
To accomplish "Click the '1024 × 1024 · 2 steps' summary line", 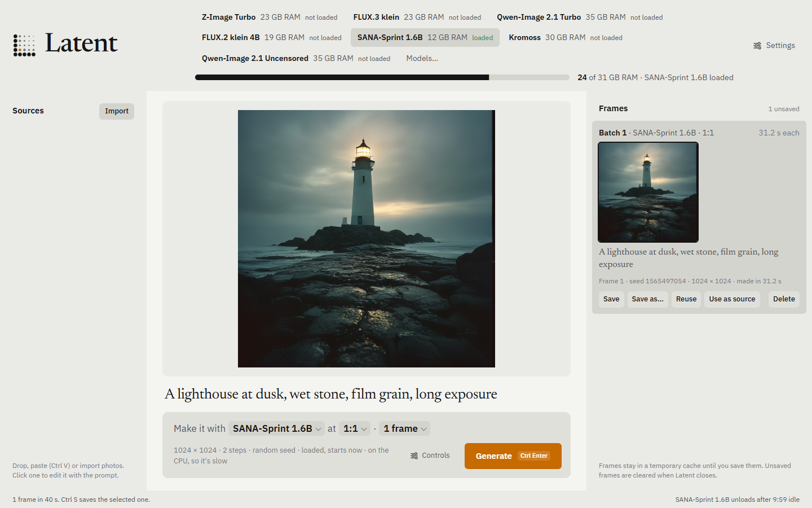I will 281,456.
